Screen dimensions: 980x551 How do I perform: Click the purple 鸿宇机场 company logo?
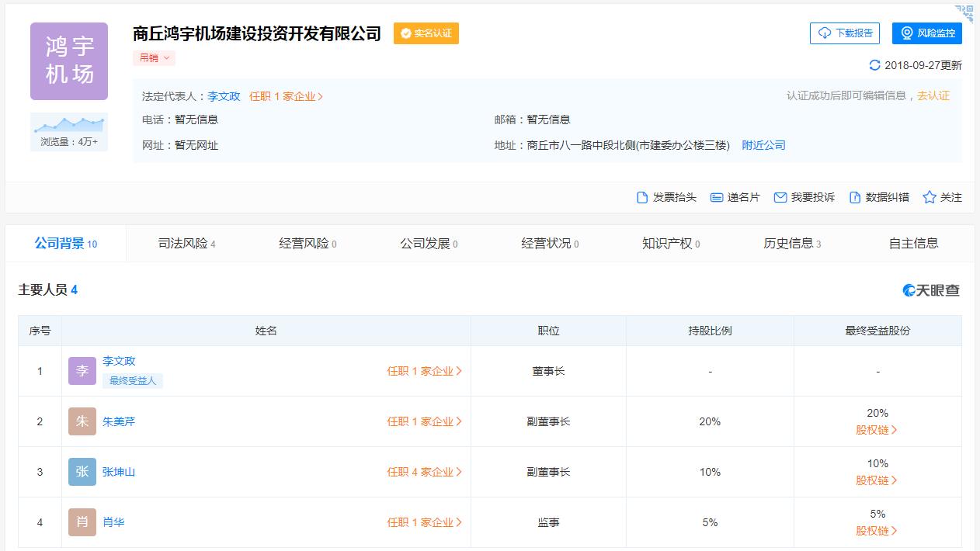click(x=68, y=61)
